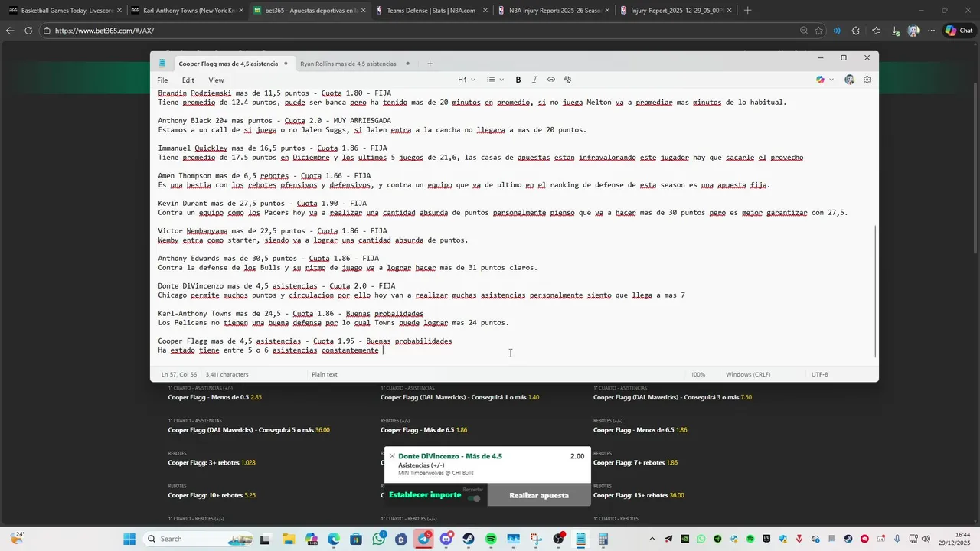The height and width of the screenshot is (551, 980).
Task: Open the View menu in Notepad
Action: (x=217, y=80)
